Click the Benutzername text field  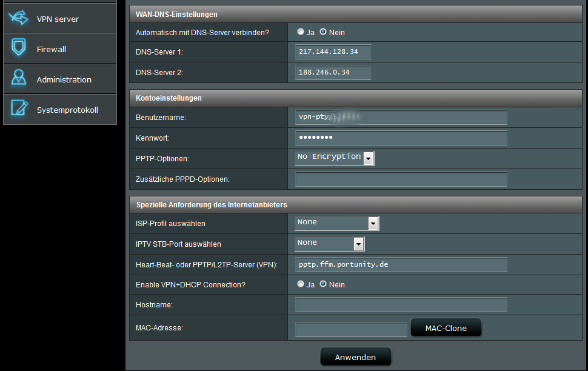[x=401, y=118]
